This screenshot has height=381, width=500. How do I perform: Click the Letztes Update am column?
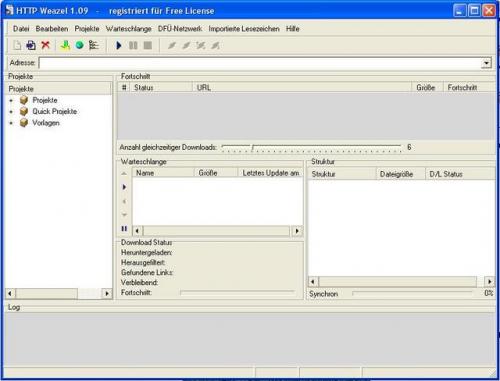[x=270, y=173]
